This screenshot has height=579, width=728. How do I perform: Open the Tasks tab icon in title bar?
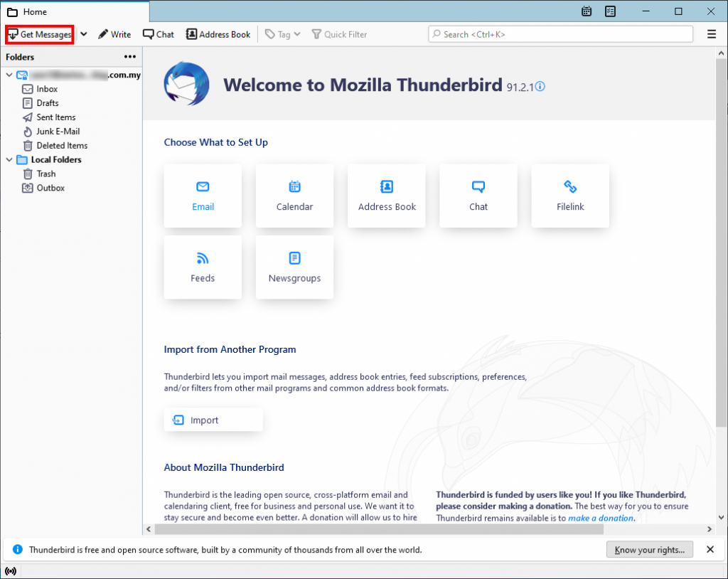(610, 11)
